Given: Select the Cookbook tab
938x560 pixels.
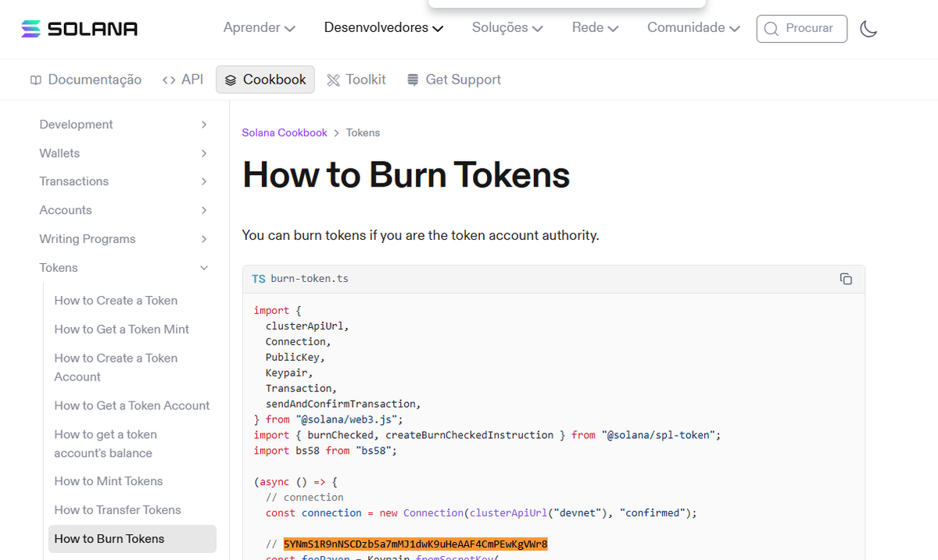Looking at the screenshot, I should 265,80.
